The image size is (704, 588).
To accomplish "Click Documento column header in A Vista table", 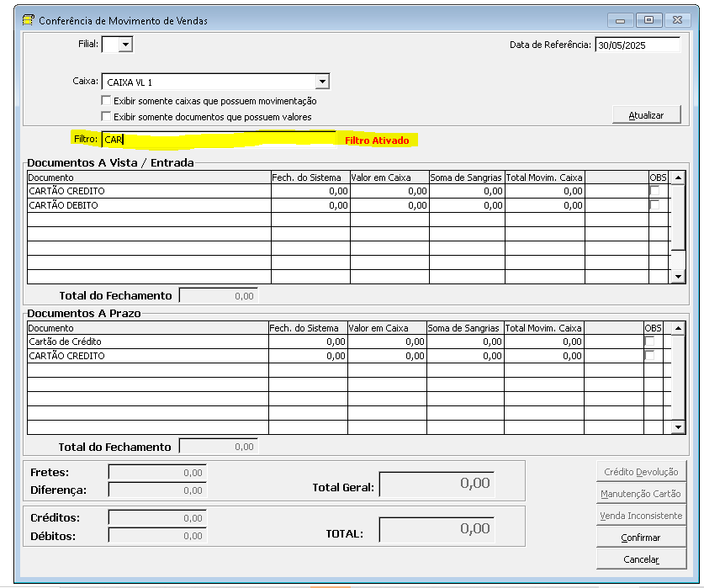I will coord(149,177).
